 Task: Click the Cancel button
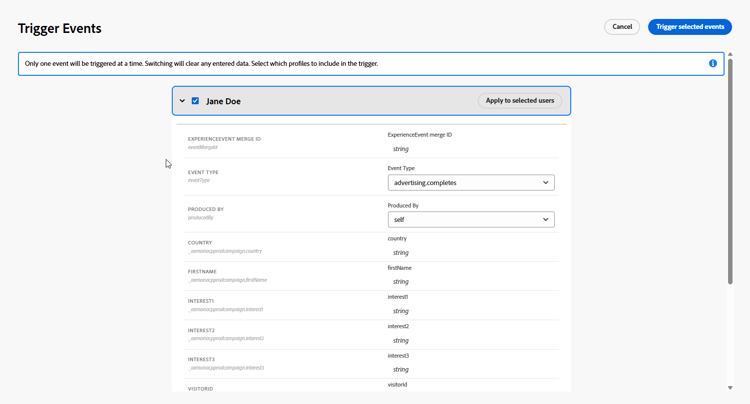tap(622, 27)
